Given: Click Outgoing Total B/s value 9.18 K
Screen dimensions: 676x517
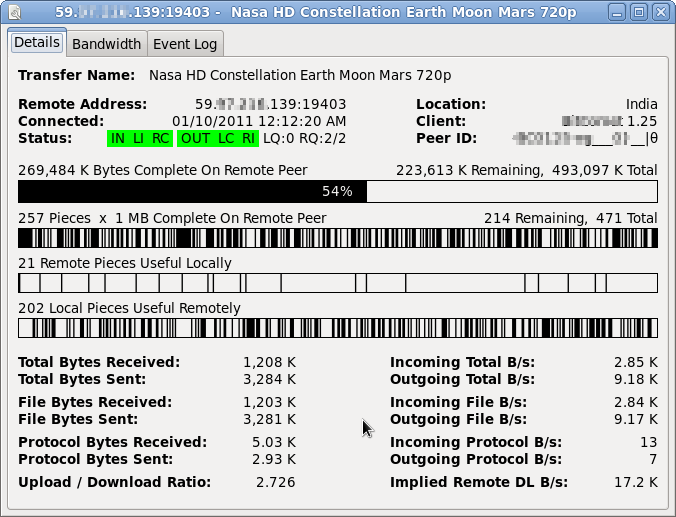Looking at the screenshot, I should [636, 379].
